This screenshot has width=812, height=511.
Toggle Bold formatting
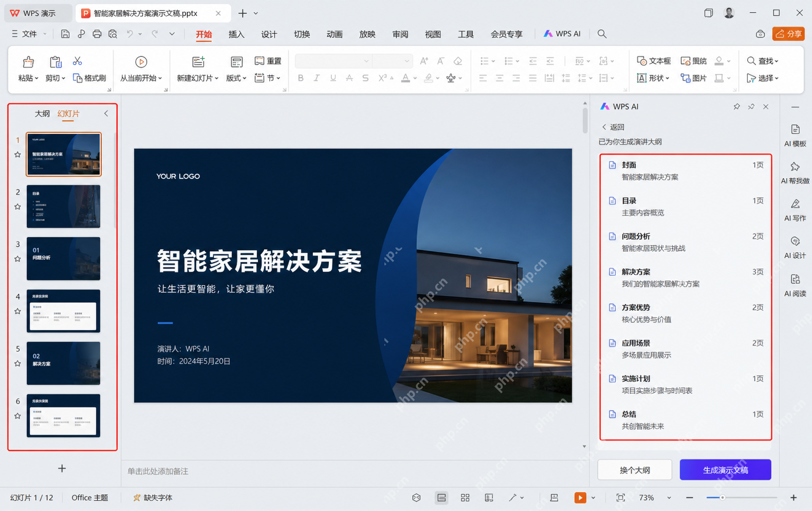[x=301, y=78]
